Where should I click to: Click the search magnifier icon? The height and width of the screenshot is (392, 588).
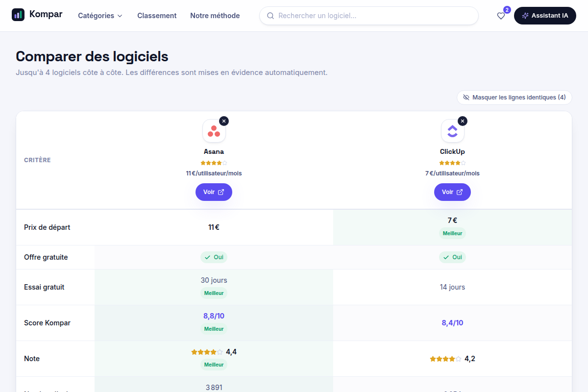click(x=270, y=16)
